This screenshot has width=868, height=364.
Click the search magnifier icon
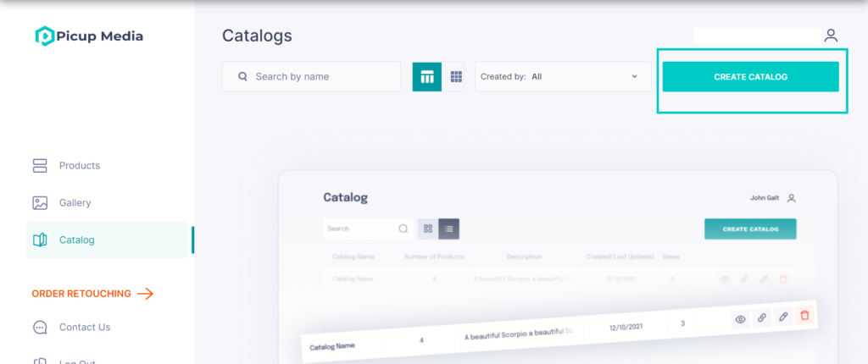[242, 76]
